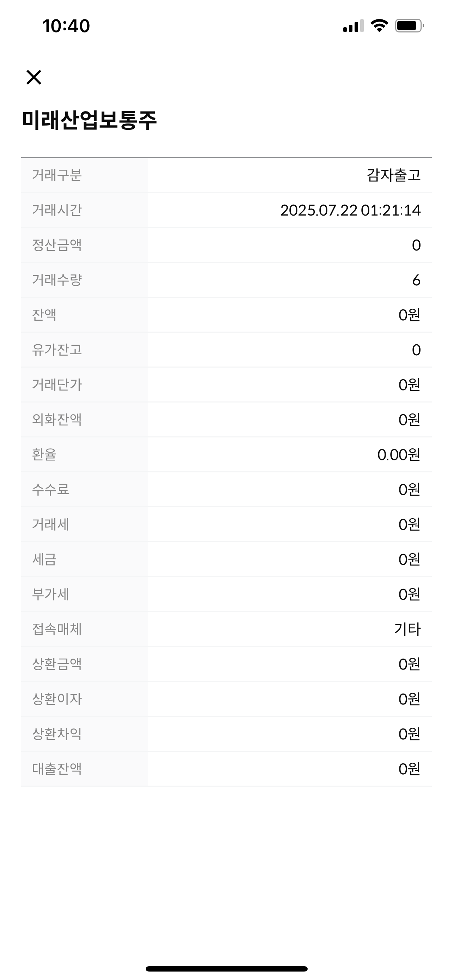Tap the 유가잔고 row label
This screenshot has width=453, height=980.
(x=57, y=350)
